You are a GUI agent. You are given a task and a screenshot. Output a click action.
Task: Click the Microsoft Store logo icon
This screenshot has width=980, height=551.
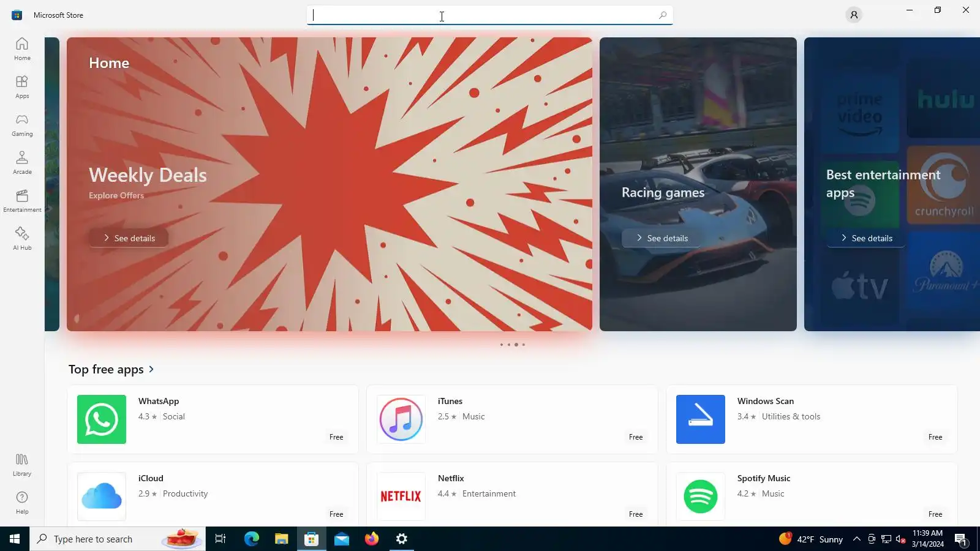tap(17, 15)
